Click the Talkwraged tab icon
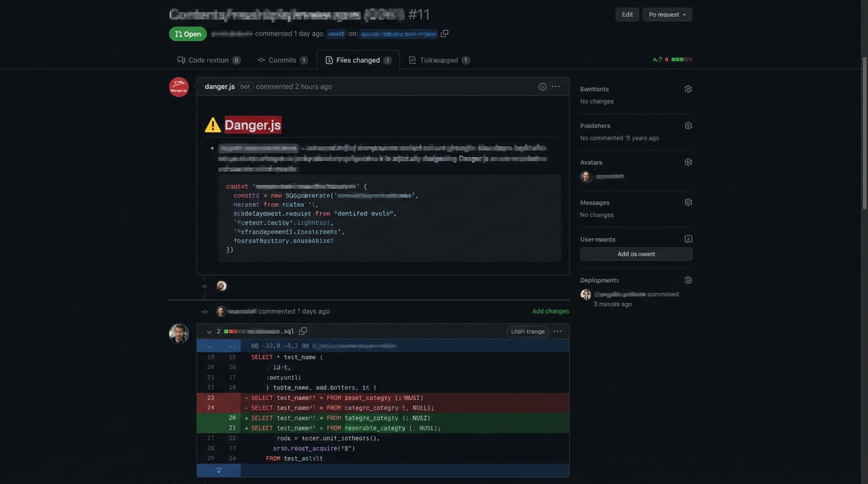This screenshot has width=868, height=484. pyautogui.click(x=412, y=60)
